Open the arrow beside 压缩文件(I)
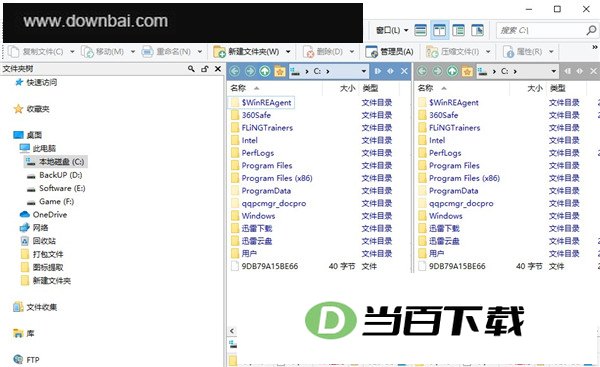The image size is (600, 367). click(488, 51)
